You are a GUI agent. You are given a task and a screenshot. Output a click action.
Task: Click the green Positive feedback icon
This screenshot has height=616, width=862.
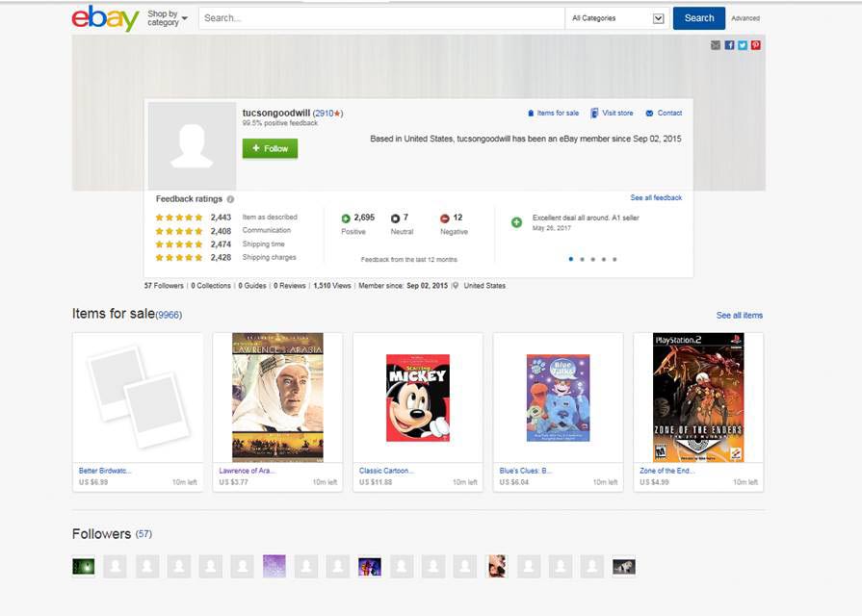click(x=346, y=218)
